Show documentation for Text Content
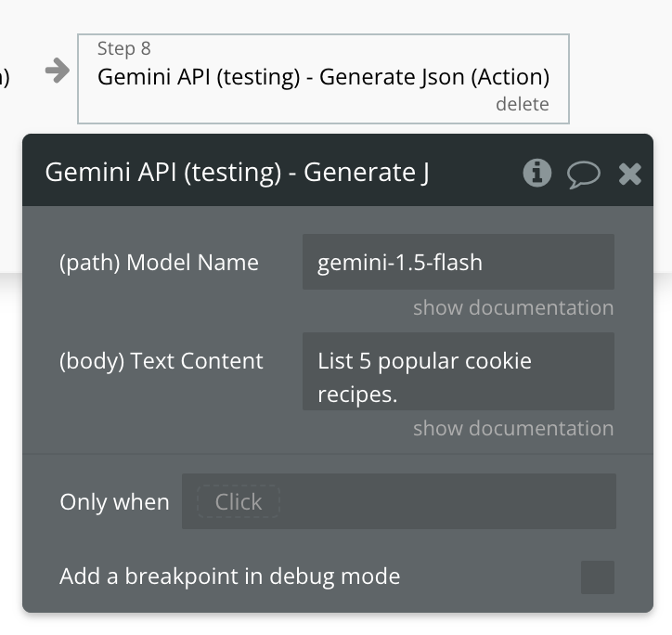Screen dimensions: 672x635 point(512,428)
